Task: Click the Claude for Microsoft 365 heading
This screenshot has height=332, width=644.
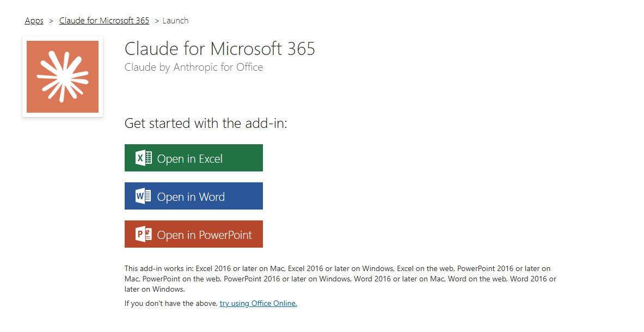Action: tap(220, 48)
